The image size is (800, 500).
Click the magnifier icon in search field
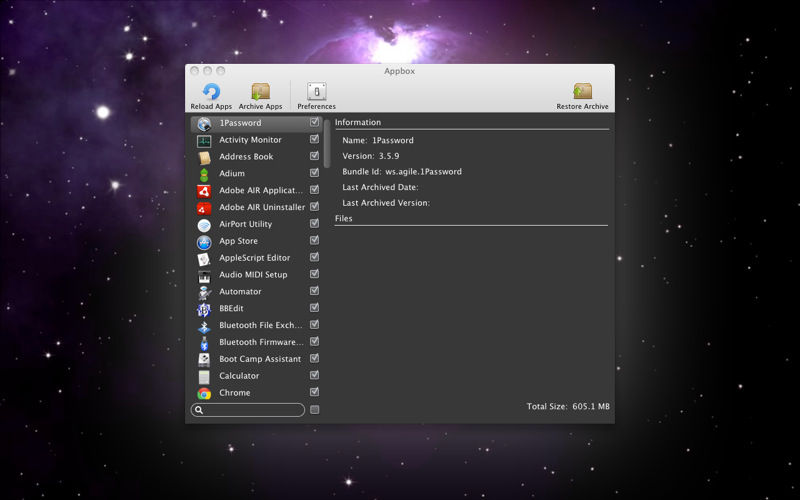pos(199,410)
